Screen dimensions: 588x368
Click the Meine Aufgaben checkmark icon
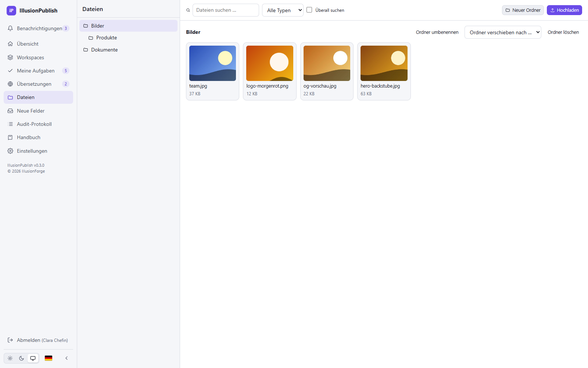(x=10, y=71)
